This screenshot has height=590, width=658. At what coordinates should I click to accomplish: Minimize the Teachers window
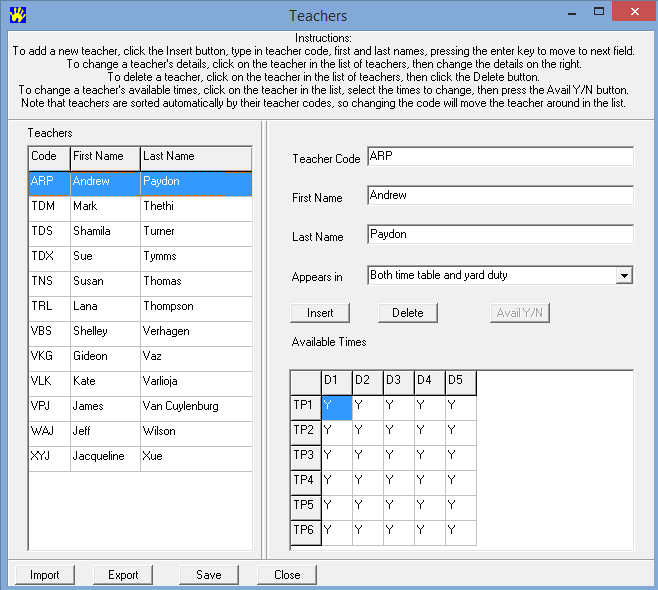[x=572, y=13]
